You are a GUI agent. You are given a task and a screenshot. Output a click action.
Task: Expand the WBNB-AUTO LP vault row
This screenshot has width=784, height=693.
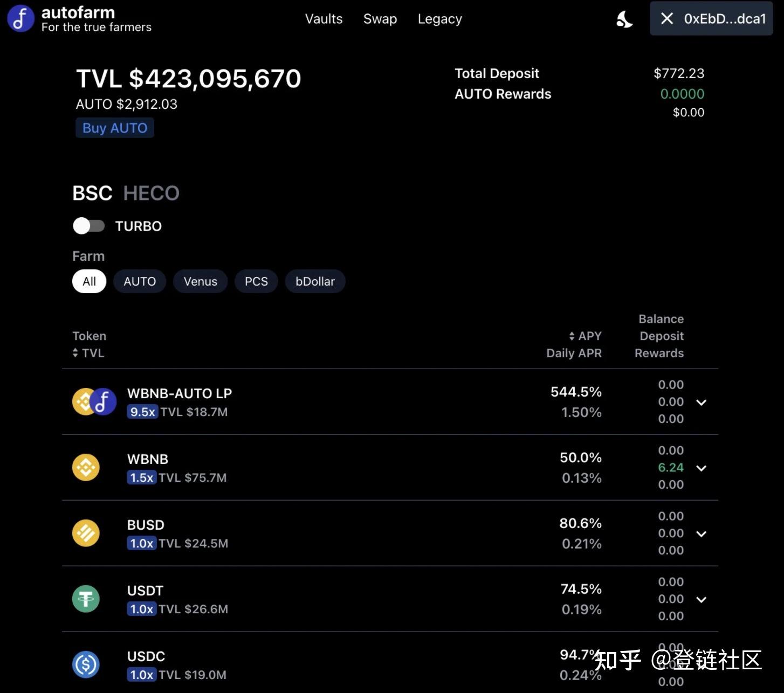point(701,402)
